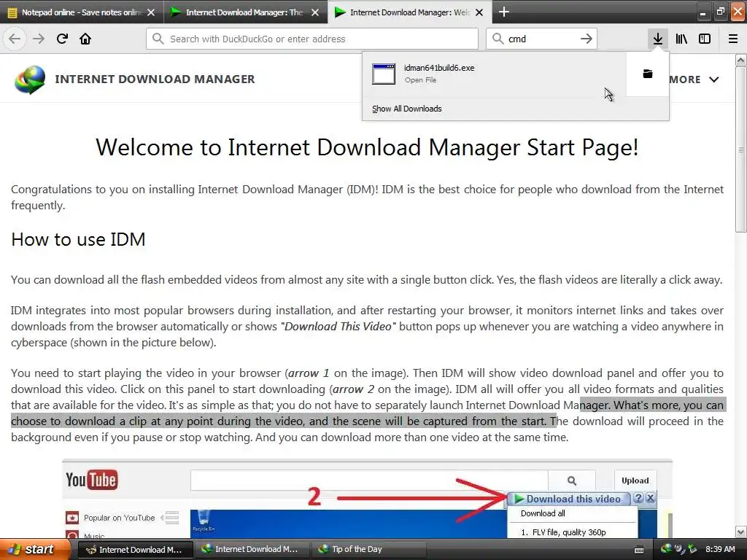Focus the cmd search field
Image resolution: width=747 pixels, height=560 pixels.
(x=541, y=39)
